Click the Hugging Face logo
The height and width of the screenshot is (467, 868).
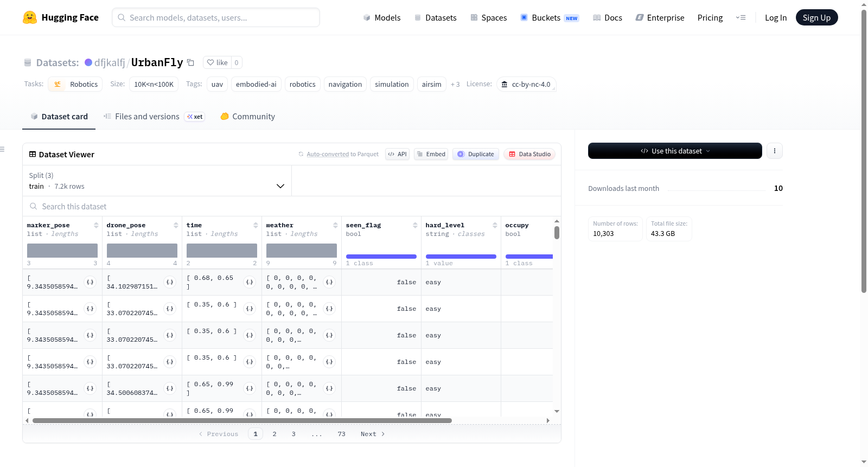click(61, 17)
